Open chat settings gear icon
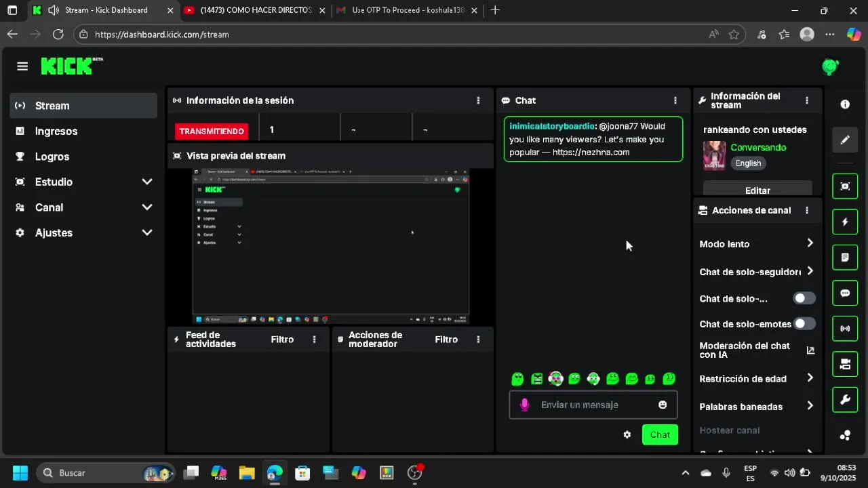The width and height of the screenshot is (868, 488). [627, 434]
